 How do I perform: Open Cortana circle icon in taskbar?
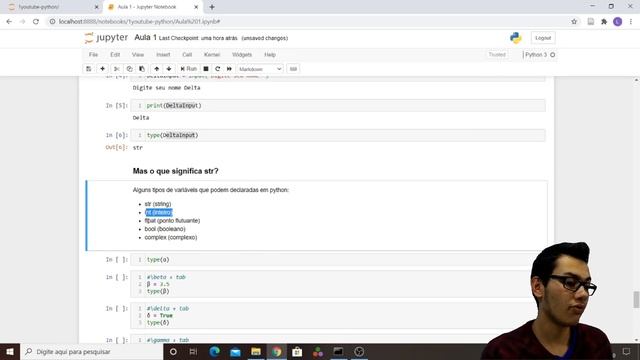[x=173, y=351]
